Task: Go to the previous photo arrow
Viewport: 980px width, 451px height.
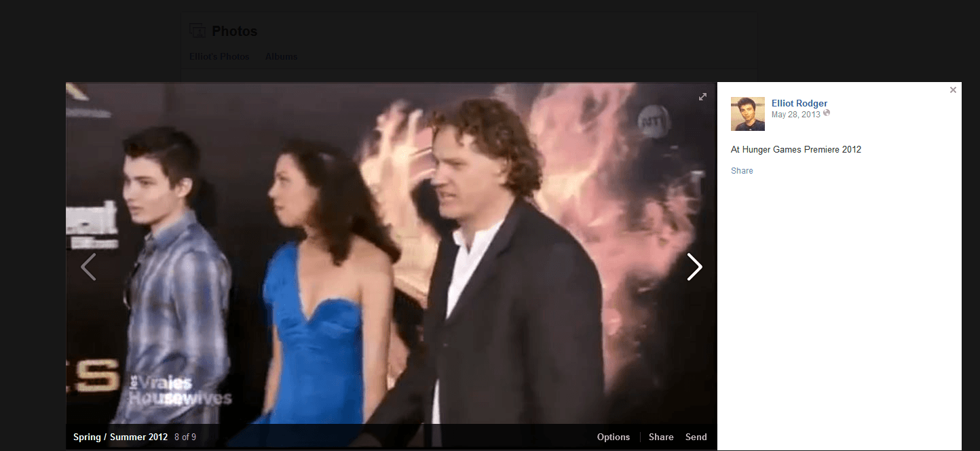Action: (x=88, y=267)
